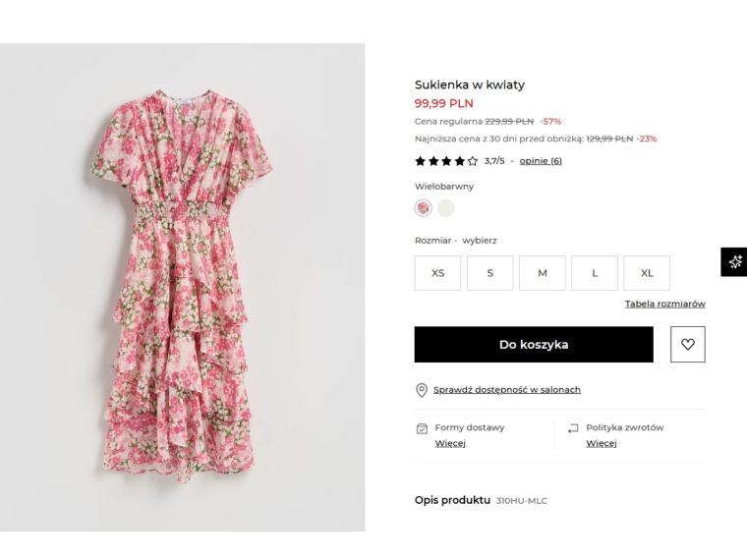The image size is (747, 560).
Task: Select the white color swatch
Action: point(446,208)
